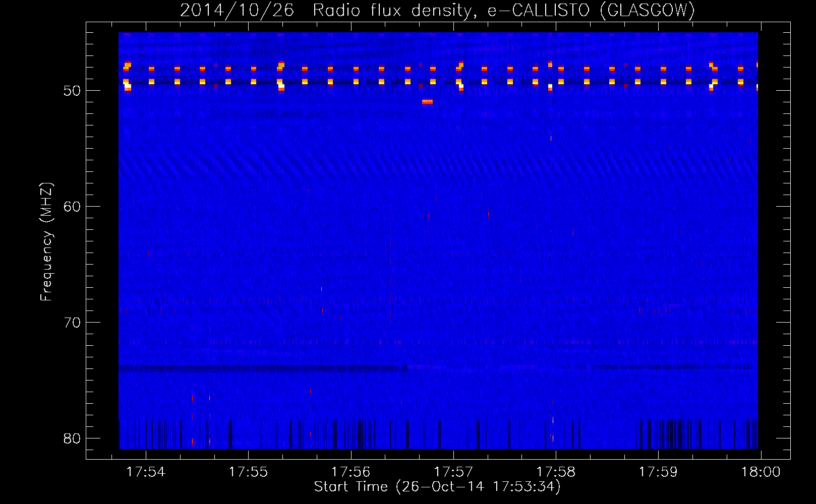Screen dimensions: 816x504
Task: Click the 70 MHz frequency tick label
Action: 72,323
